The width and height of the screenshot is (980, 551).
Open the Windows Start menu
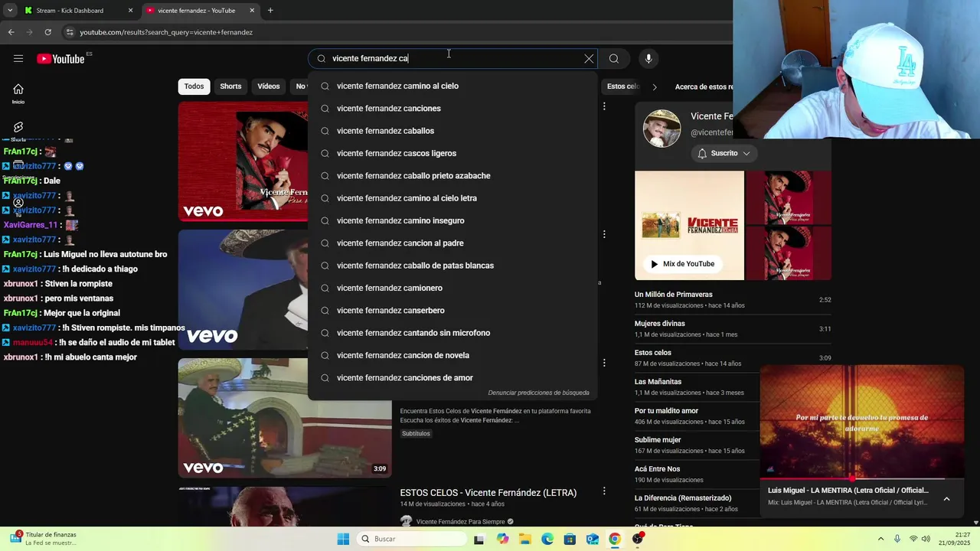(343, 539)
